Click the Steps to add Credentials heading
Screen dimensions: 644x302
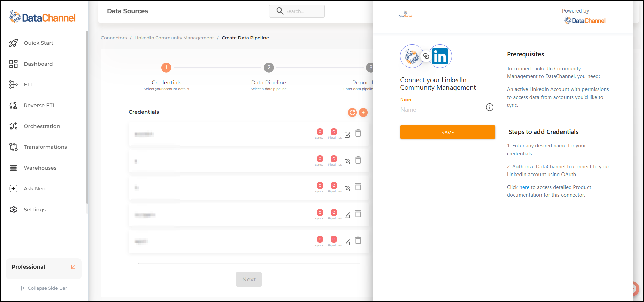(x=544, y=132)
